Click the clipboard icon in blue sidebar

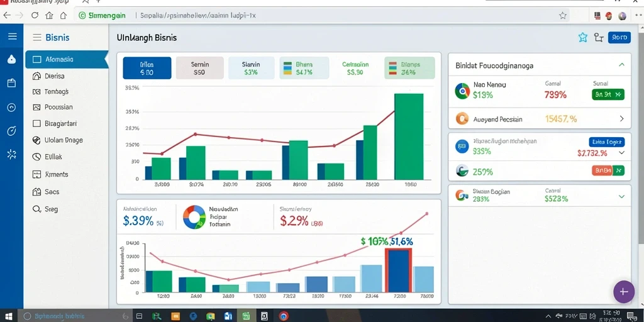11,84
